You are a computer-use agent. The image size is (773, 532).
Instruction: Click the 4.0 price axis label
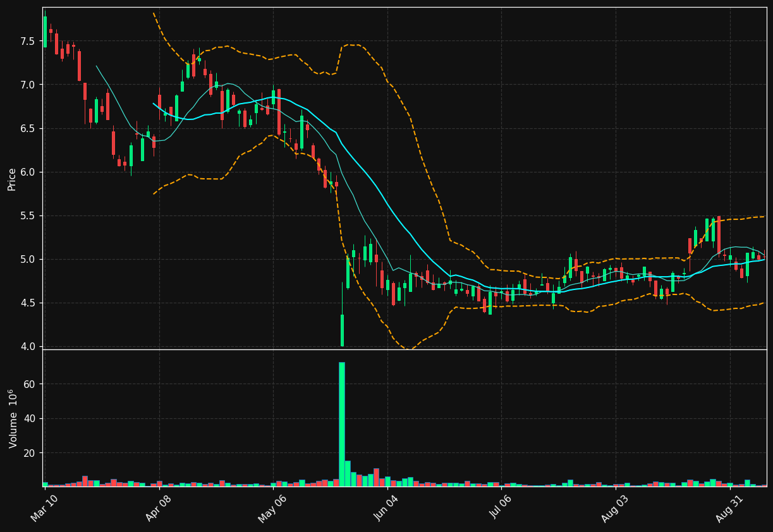point(28,346)
